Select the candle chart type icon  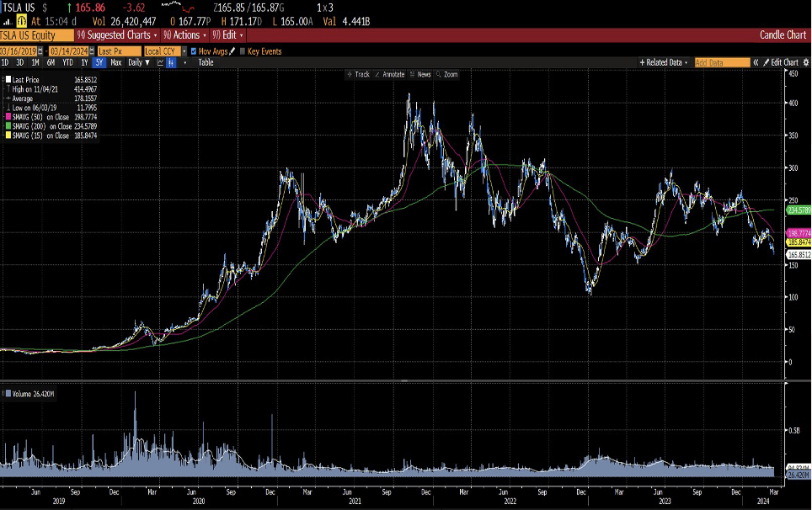pos(171,62)
